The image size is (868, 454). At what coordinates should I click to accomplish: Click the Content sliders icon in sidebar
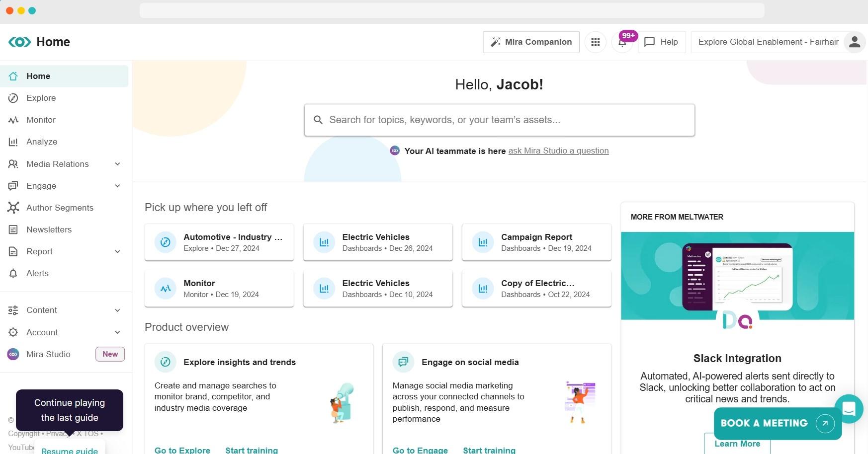point(13,310)
